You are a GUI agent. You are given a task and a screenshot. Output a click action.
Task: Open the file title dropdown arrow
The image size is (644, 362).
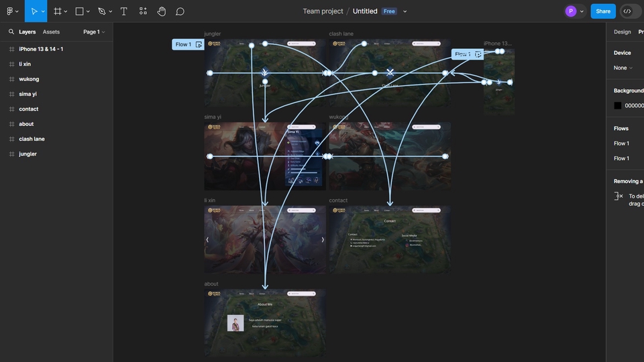click(405, 11)
